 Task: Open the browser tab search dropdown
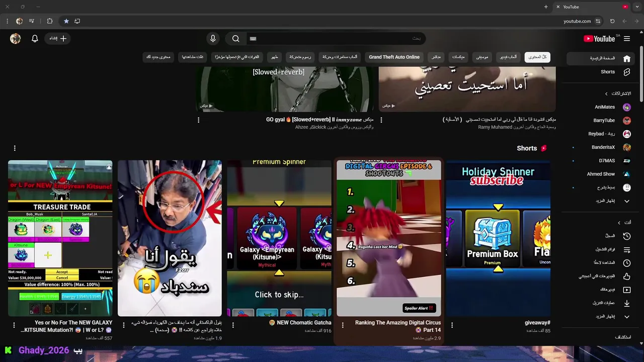(x=637, y=7)
